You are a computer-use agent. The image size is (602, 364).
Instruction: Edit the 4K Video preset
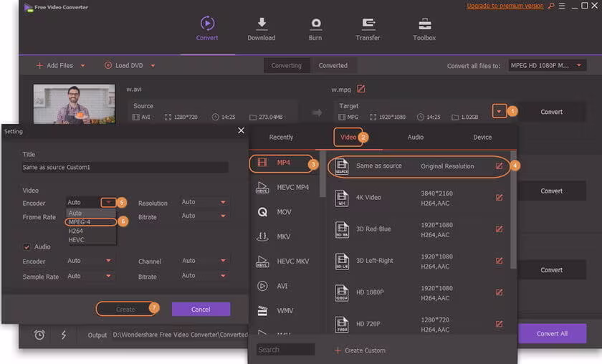499,197
